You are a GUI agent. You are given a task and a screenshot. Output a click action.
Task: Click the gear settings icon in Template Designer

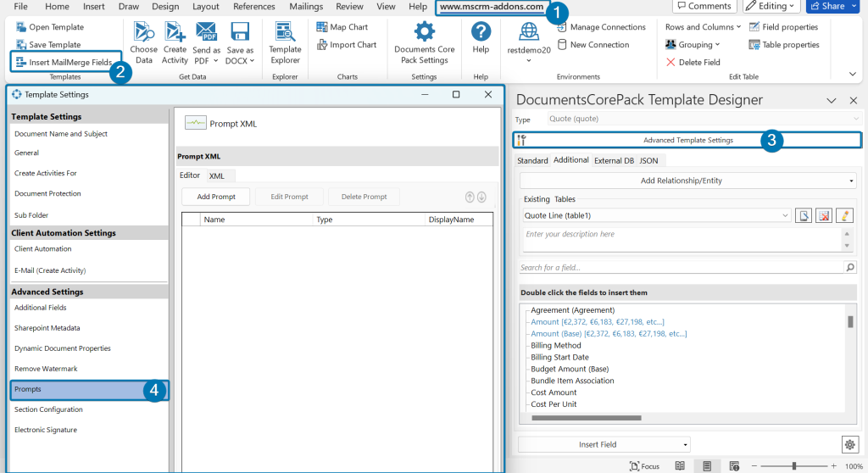[849, 444]
